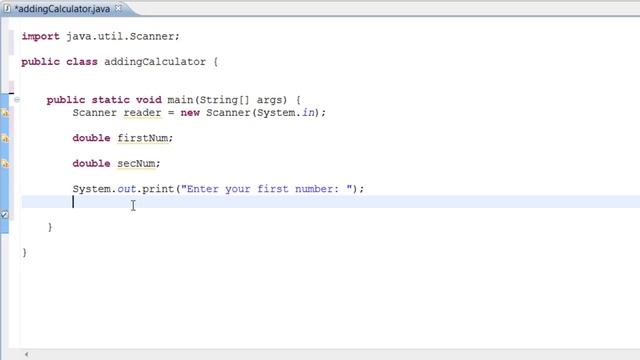The image size is (640, 360).
Task: Click the class name 'addingCalculator' in code
Action: [x=155, y=62]
